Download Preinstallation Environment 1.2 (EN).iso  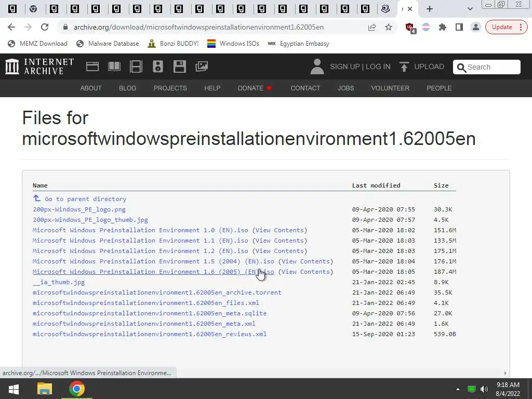click(140, 251)
